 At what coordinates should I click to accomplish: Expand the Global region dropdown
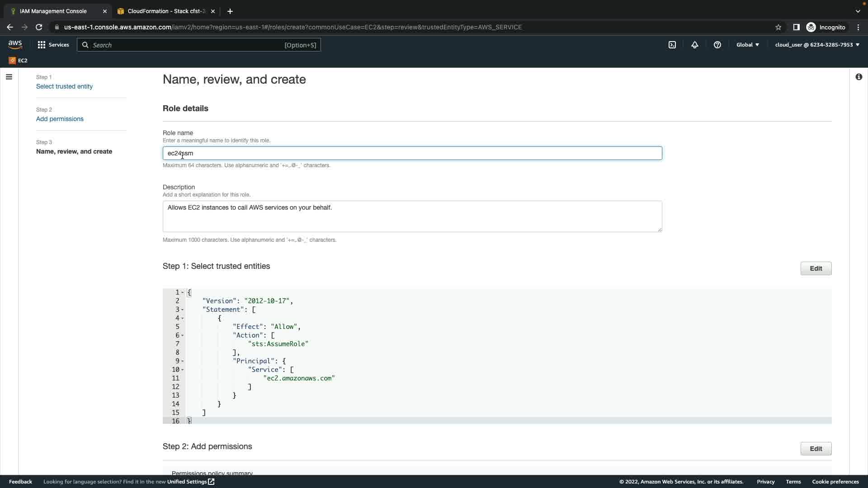coord(748,45)
